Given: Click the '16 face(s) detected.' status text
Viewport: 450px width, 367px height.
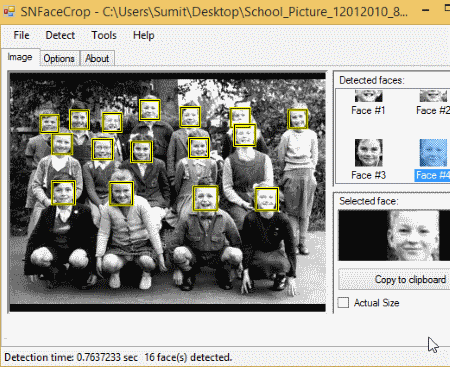Looking at the screenshot, I should pos(188,357).
